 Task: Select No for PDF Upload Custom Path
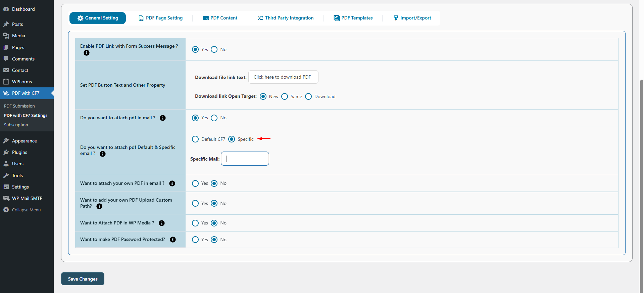coord(214,203)
